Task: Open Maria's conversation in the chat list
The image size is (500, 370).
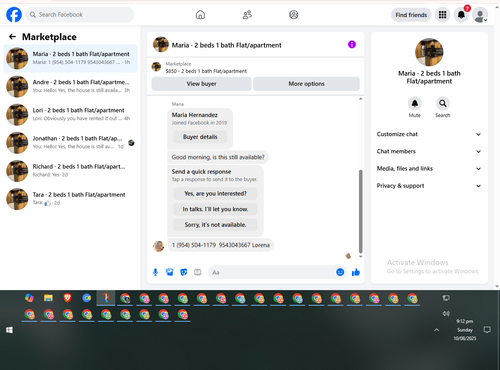Action: click(x=70, y=58)
